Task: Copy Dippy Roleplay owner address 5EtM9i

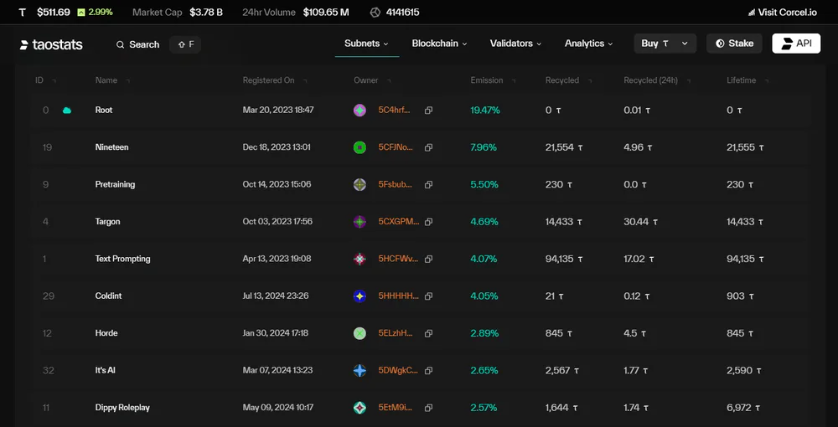Action: 428,408
